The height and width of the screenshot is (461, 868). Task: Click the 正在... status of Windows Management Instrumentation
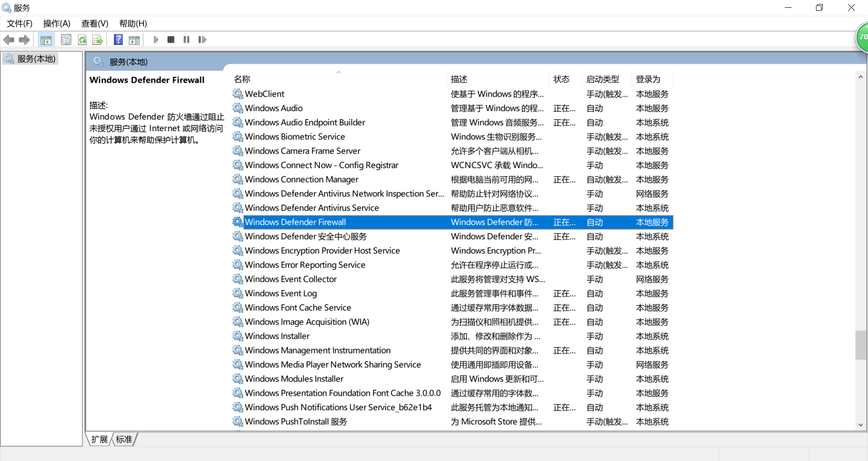[x=565, y=351]
